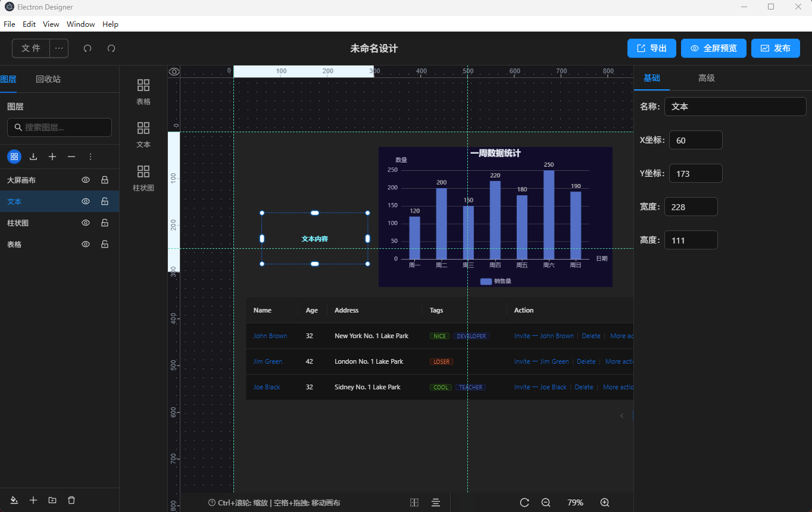Toggle the lock on the 大屏画布 layer
Image resolution: width=812 pixels, height=512 pixels.
tap(105, 180)
